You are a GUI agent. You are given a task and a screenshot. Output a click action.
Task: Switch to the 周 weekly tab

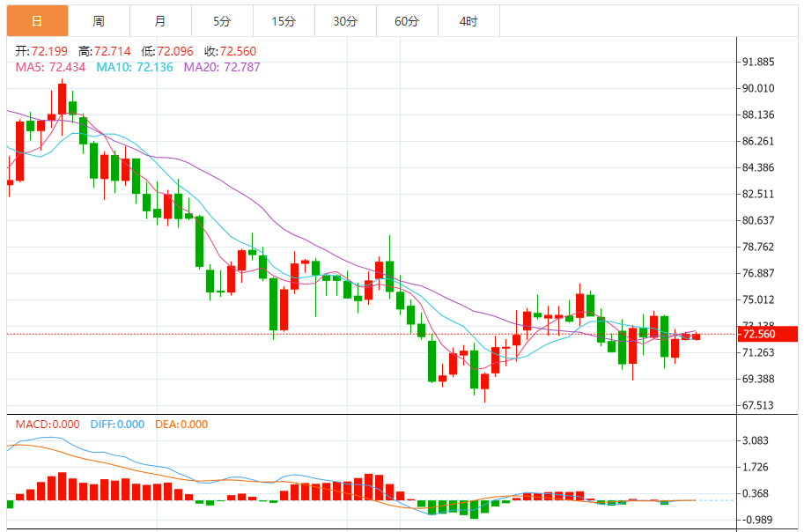[99, 21]
